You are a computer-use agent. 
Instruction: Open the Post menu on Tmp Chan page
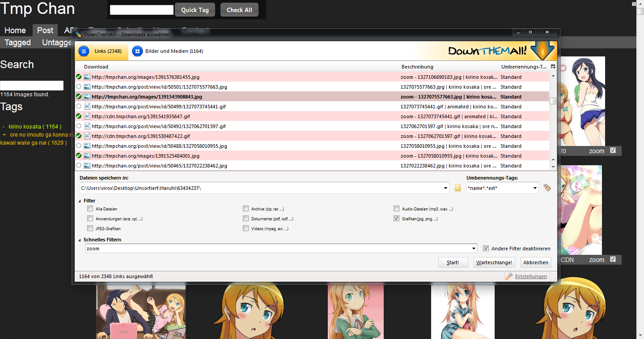pos(45,30)
